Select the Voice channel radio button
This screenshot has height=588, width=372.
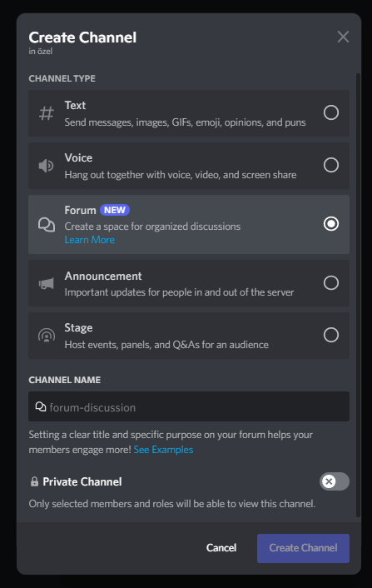tap(331, 165)
